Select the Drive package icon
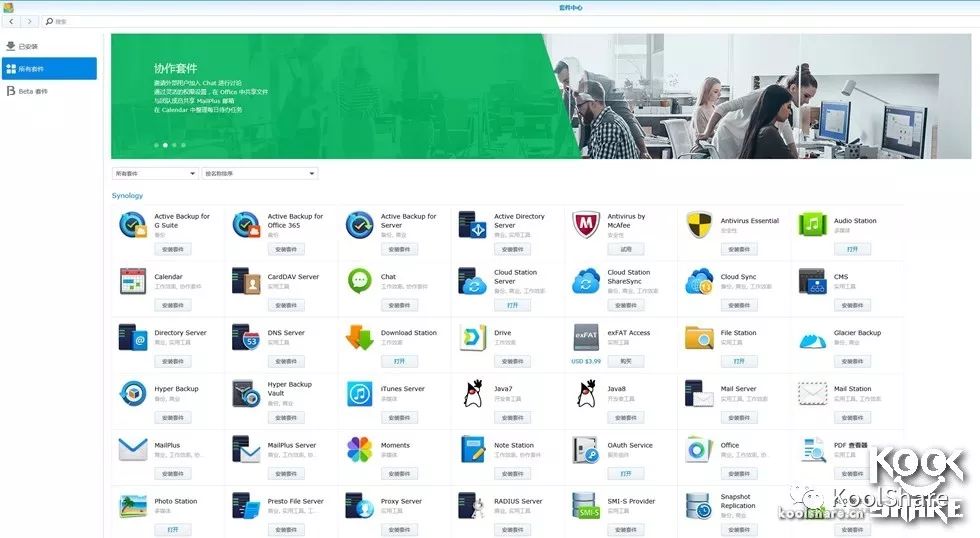This screenshot has width=980, height=538. click(x=472, y=337)
